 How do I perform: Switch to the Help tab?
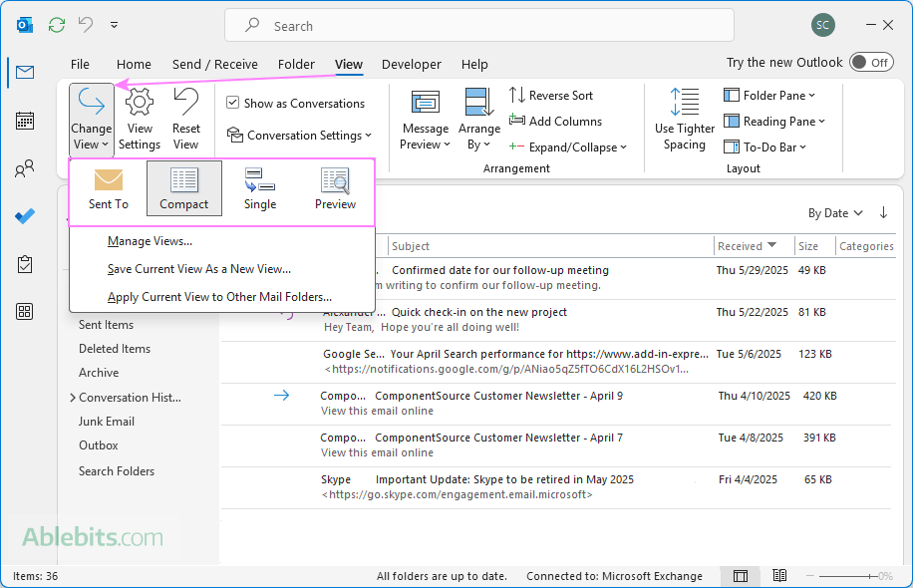[x=474, y=64]
